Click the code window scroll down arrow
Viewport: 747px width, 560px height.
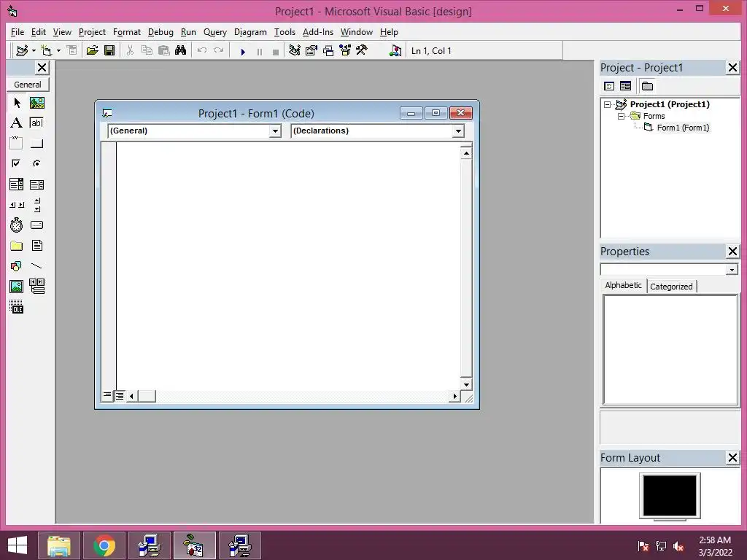click(466, 384)
